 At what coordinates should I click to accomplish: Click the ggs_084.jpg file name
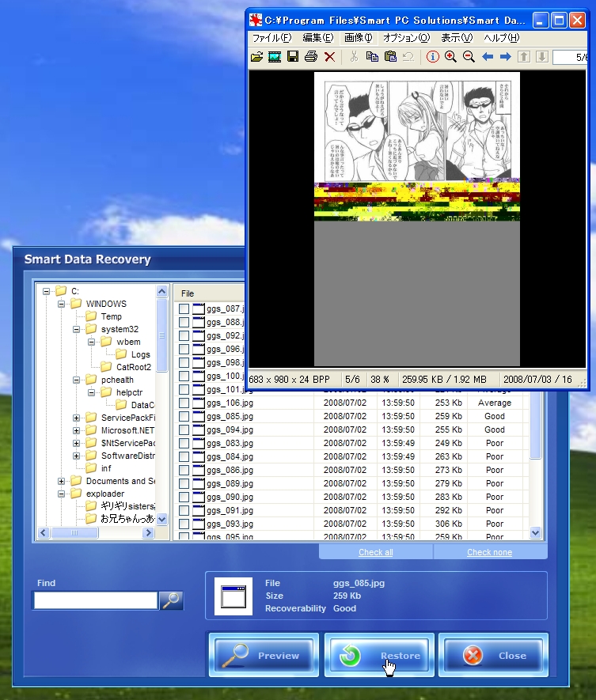(230, 456)
